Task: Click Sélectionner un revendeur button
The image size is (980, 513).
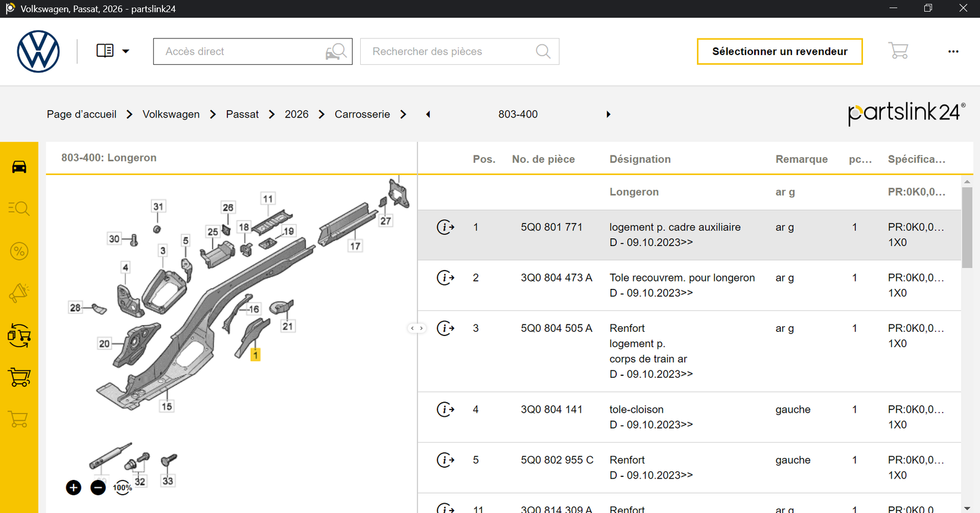Action: (x=780, y=51)
